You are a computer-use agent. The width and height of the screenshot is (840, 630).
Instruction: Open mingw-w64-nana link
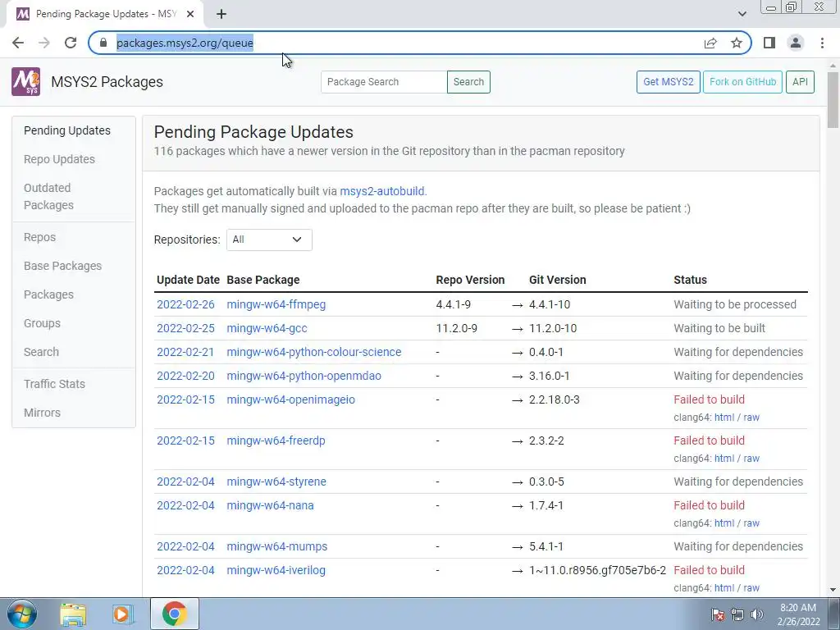click(270, 505)
